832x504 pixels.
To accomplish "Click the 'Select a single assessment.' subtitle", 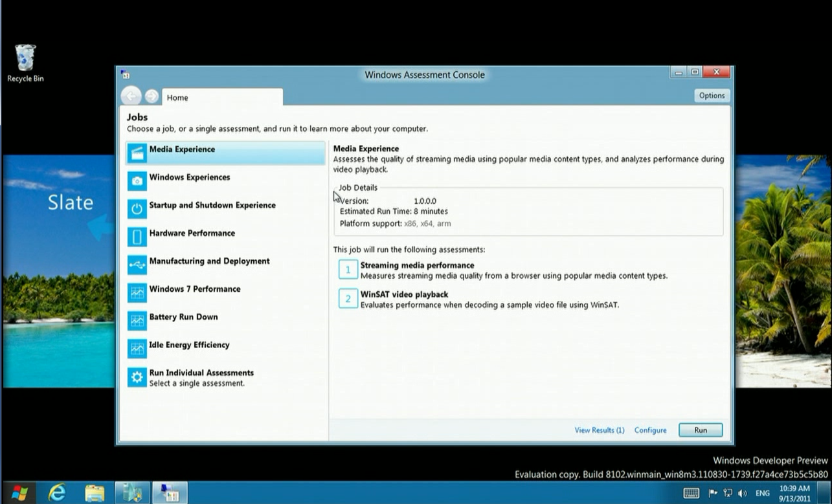I will point(197,384).
